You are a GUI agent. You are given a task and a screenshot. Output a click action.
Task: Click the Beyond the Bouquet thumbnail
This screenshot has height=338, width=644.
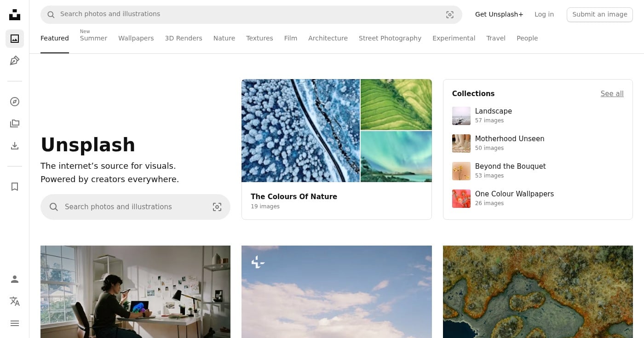461,171
